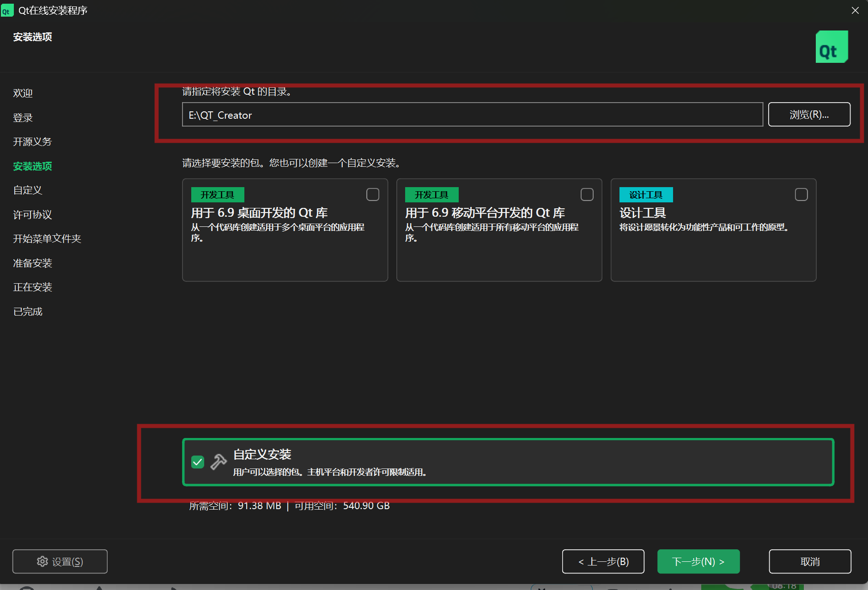This screenshot has width=868, height=590.
Task: Select 准备安装 step in sidebar
Action: click(x=32, y=263)
